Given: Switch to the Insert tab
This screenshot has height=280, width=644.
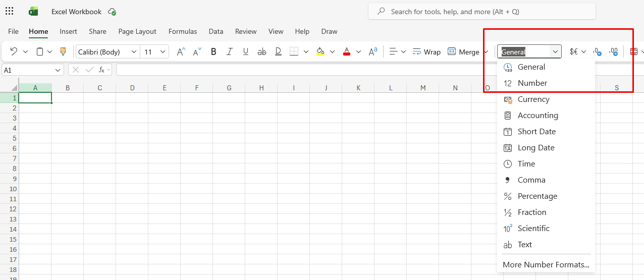Looking at the screenshot, I should point(68,31).
